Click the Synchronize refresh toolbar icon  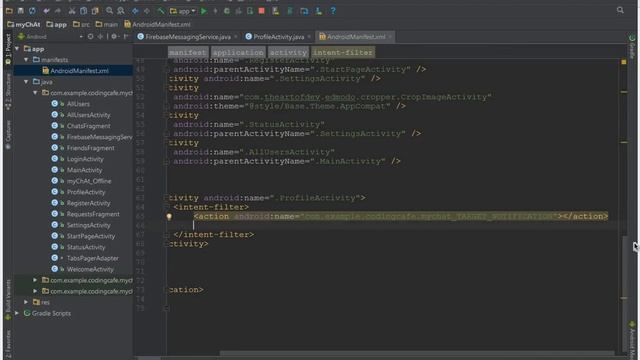click(x=32, y=11)
